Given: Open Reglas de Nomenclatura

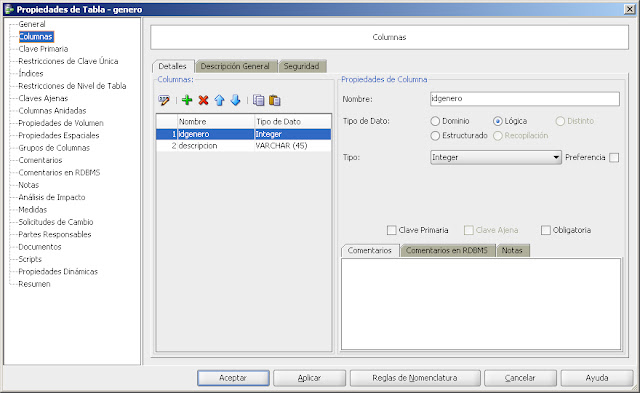Looking at the screenshot, I should tap(415, 378).
